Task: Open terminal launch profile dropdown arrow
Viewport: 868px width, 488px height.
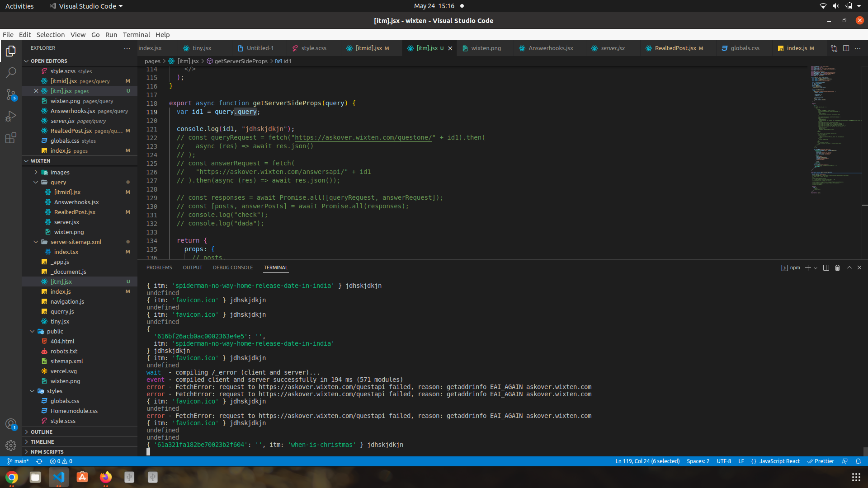Action: pos(816,268)
